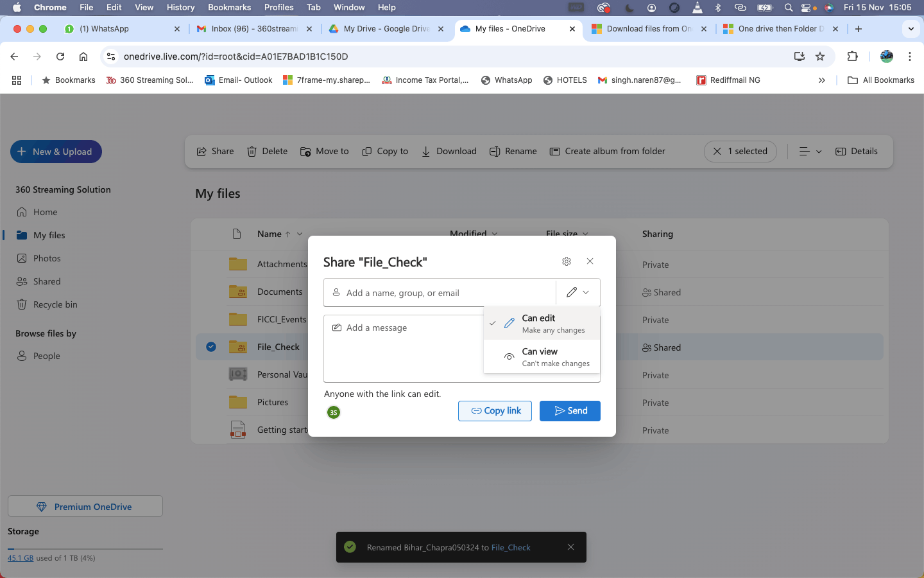The height and width of the screenshot is (578, 924).
Task: Open Shared in the sidebar
Action: click(46, 281)
